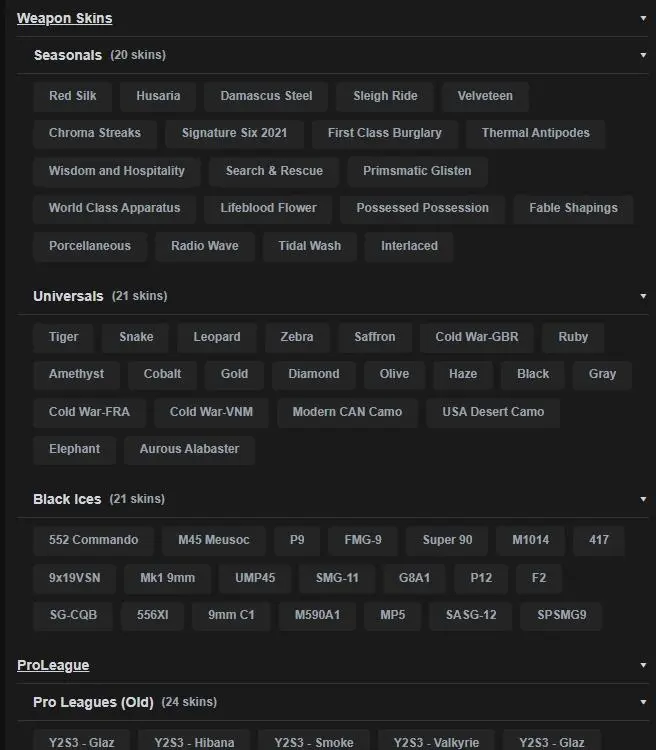This screenshot has height=750, width=656.
Task: Pick the Diamond universal skin
Action: (314, 374)
